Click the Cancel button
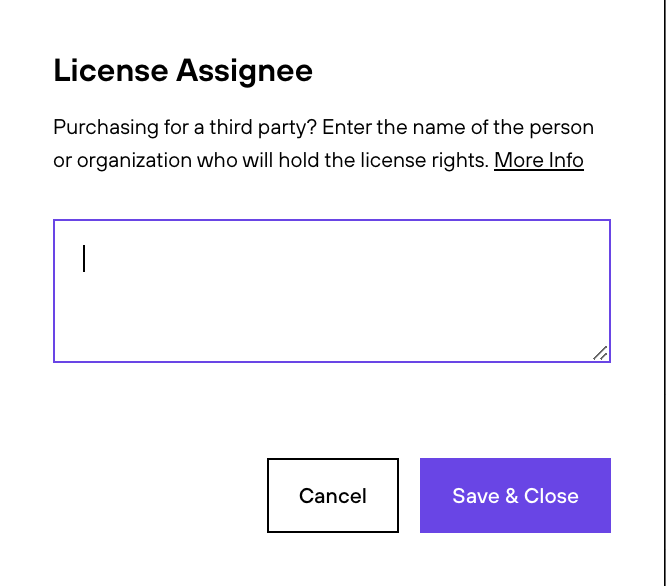666x586 pixels. coord(333,495)
